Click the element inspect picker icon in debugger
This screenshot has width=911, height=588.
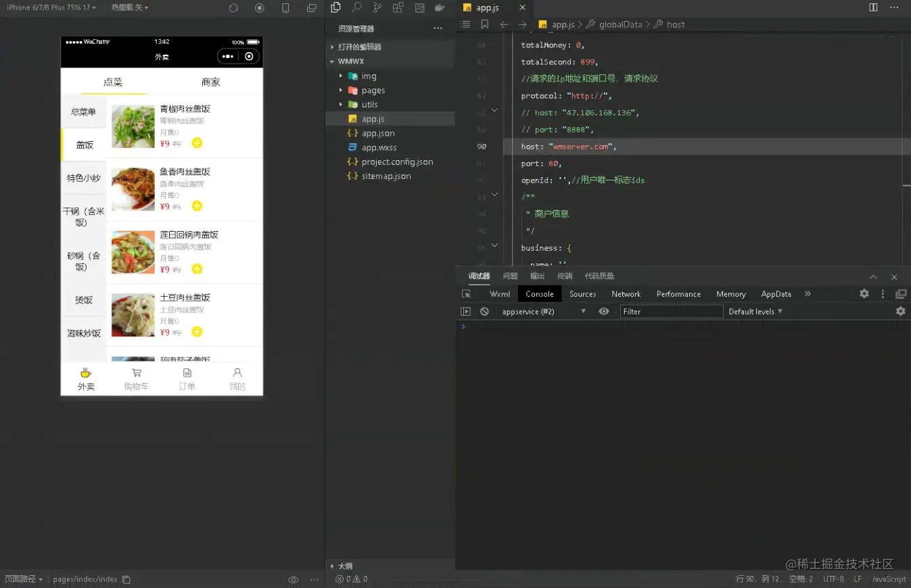point(466,294)
